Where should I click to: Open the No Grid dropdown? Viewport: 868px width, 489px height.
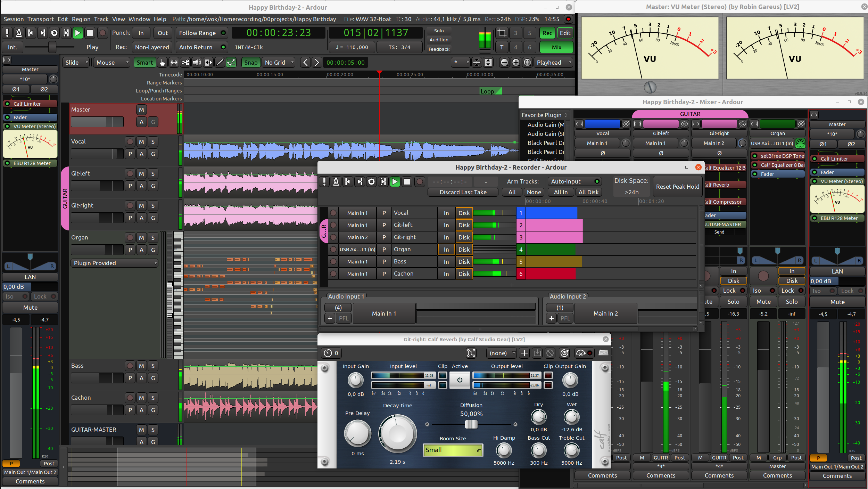pos(278,63)
